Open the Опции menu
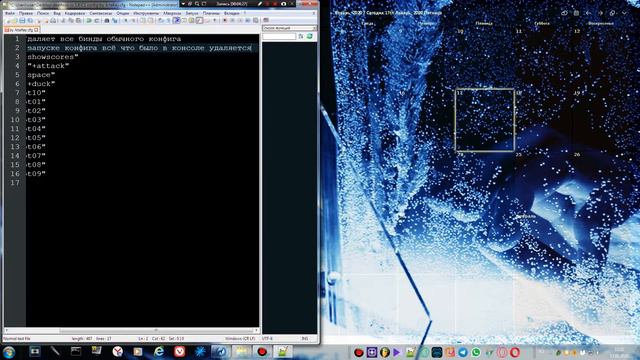Viewport: 640px width, 360px height. (123, 13)
